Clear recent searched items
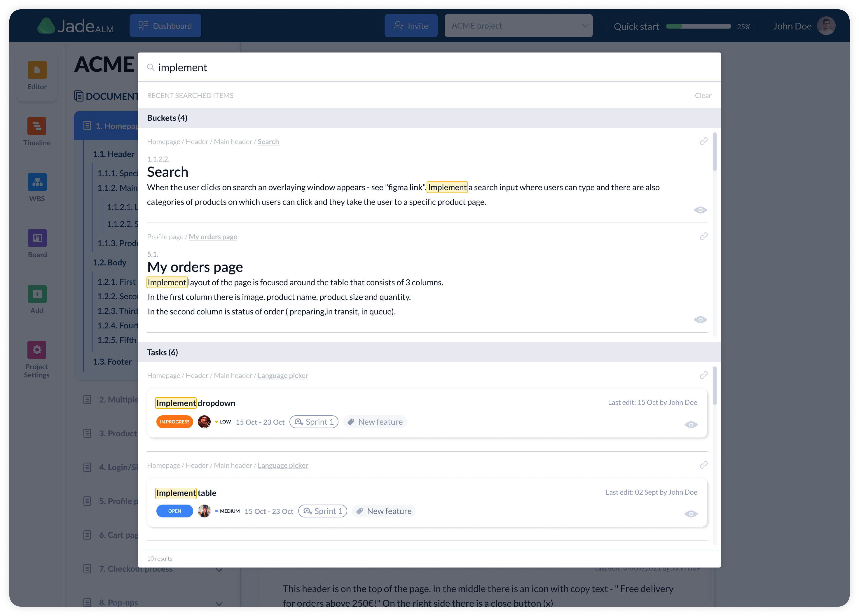Screen dimensions: 859x616 click(x=703, y=95)
